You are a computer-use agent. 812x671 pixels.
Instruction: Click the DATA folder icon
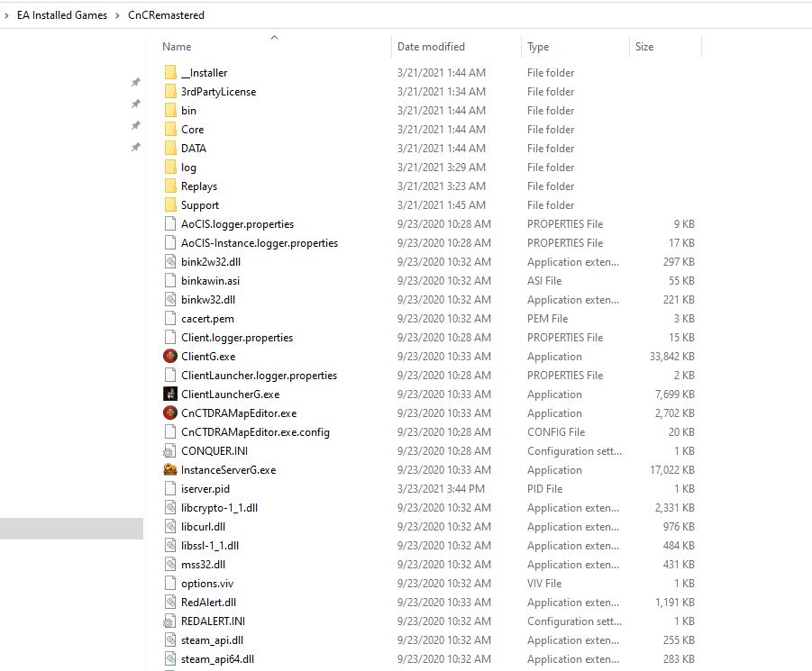coord(170,149)
